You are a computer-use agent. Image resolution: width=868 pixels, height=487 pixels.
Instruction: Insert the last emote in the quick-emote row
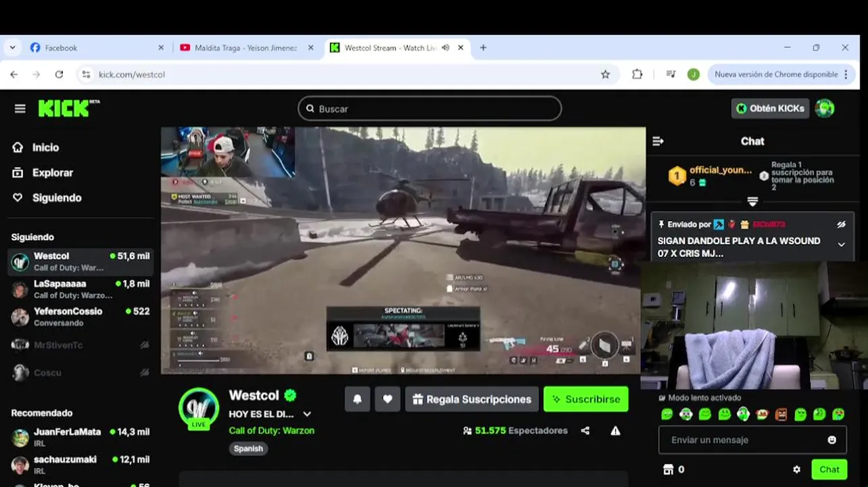(838, 414)
